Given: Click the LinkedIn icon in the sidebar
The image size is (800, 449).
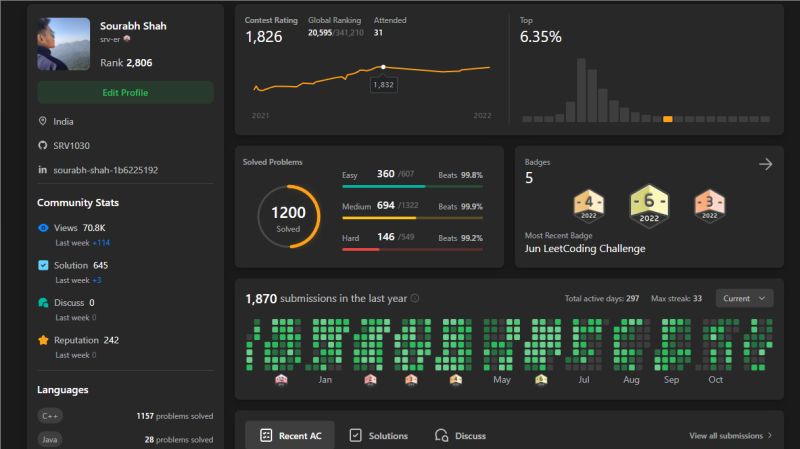Looking at the screenshot, I should 42,169.
